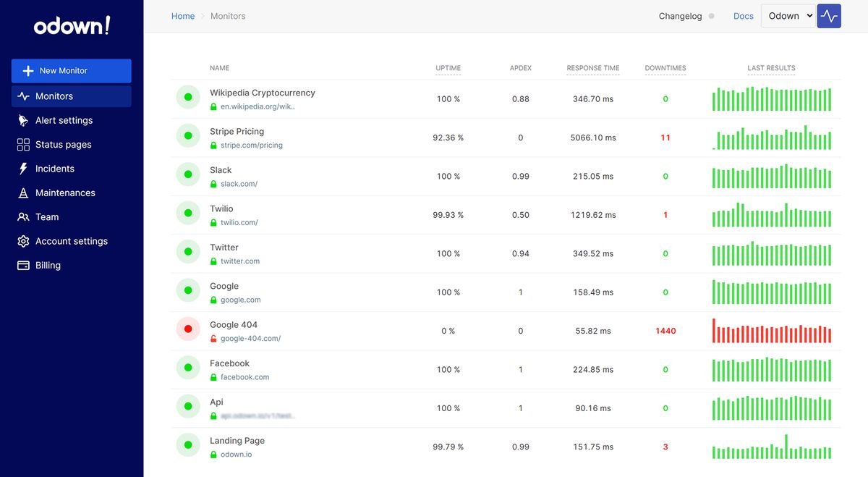Open the Landing Page monitor
This screenshot has width=868, height=477.
point(237,441)
